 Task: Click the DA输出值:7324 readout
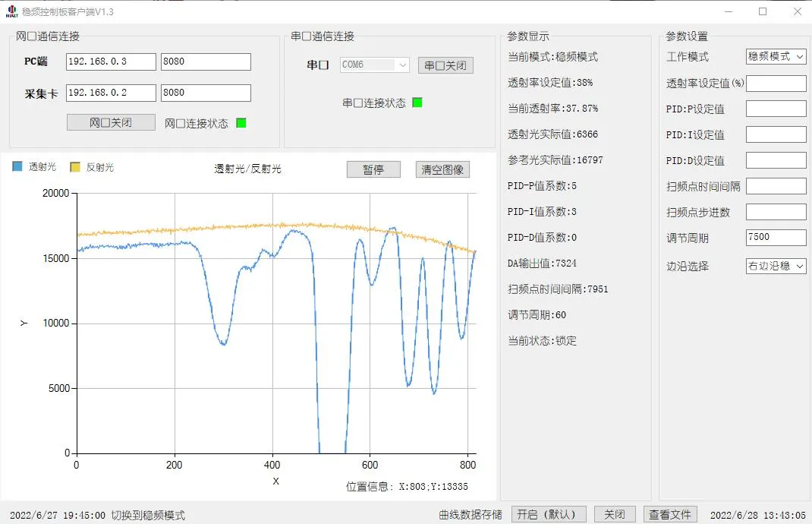pos(542,264)
